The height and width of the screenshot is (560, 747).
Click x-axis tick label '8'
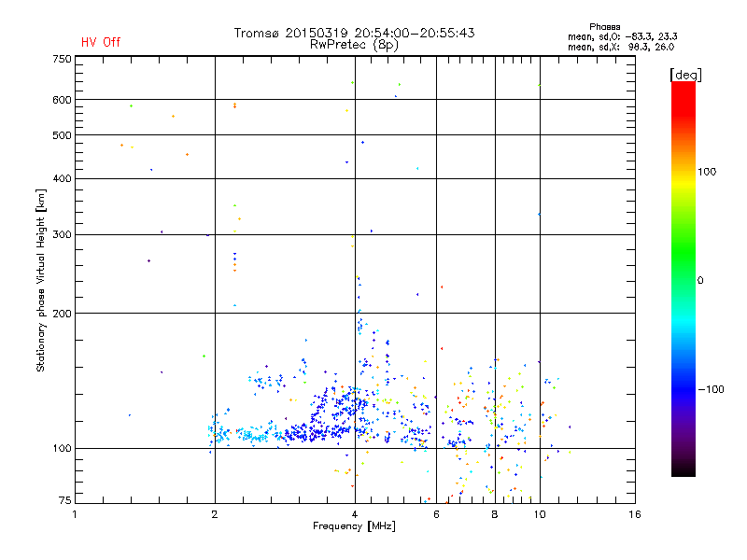click(x=495, y=514)
